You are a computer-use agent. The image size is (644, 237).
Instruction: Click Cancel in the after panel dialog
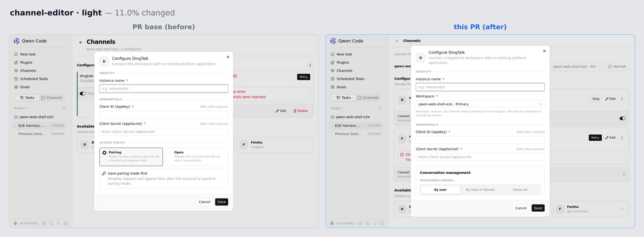pos(521,208)
